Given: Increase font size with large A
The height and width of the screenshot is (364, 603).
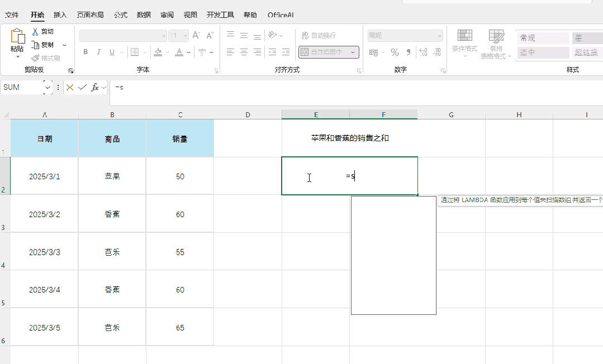Looking at the screenshot, I should click(196, 35).
